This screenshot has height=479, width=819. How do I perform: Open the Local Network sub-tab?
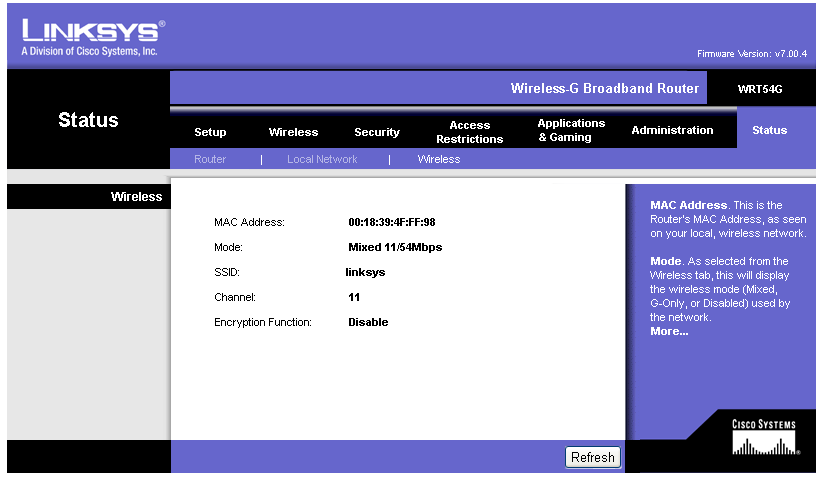click(322, 159)
